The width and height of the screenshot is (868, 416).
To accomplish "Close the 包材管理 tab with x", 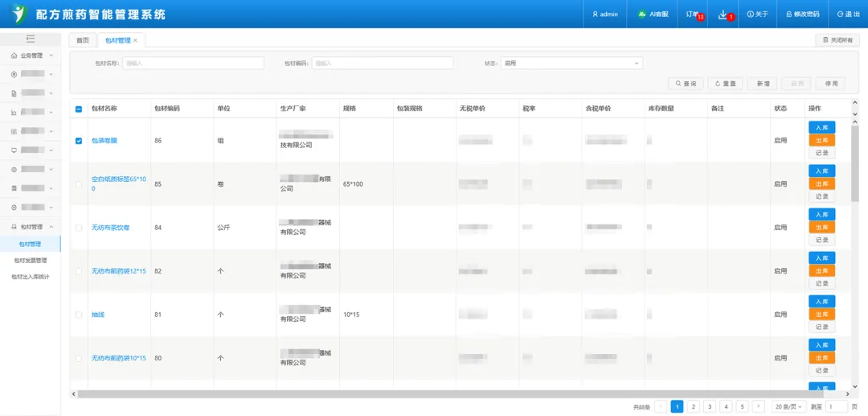I will click(135, 40).
